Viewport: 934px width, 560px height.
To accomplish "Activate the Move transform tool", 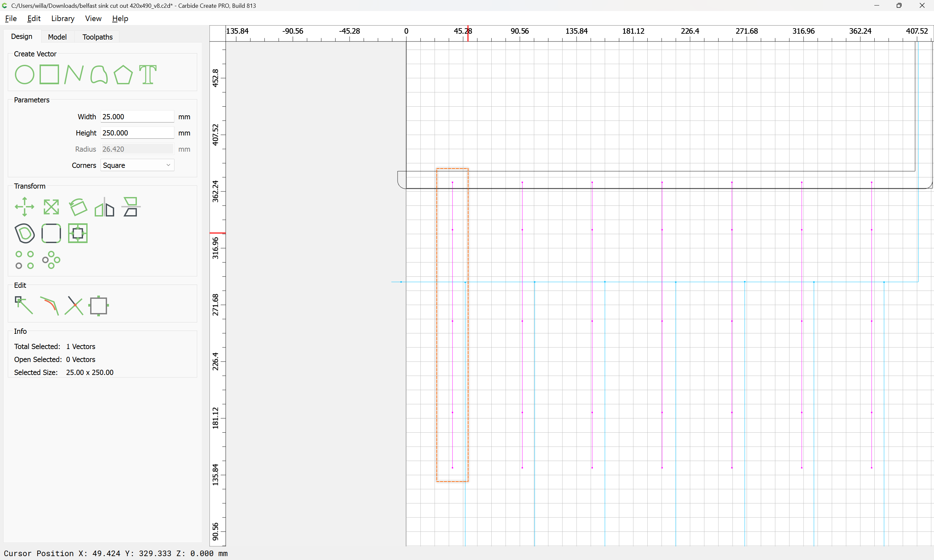I will click(25, 207).
